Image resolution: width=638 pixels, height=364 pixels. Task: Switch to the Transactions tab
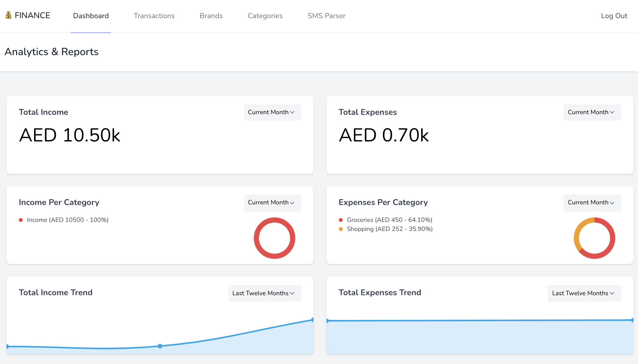click(154, 16)
